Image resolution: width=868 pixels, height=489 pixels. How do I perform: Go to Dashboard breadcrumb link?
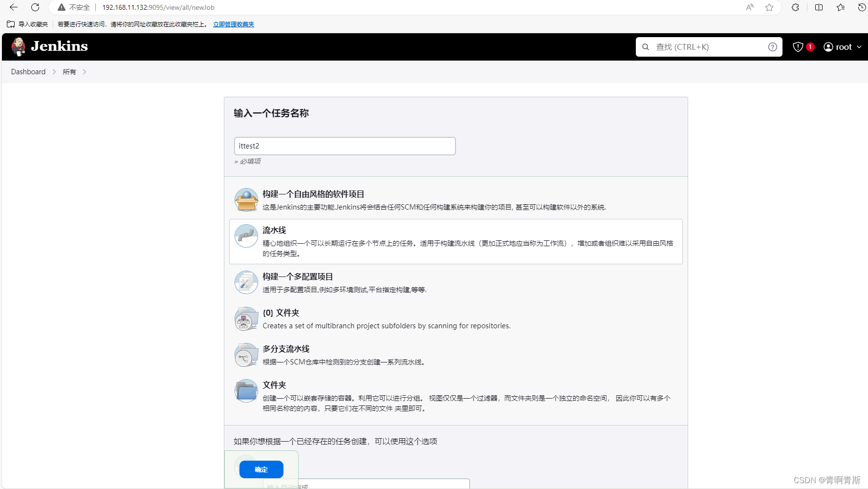pos(28,72)
